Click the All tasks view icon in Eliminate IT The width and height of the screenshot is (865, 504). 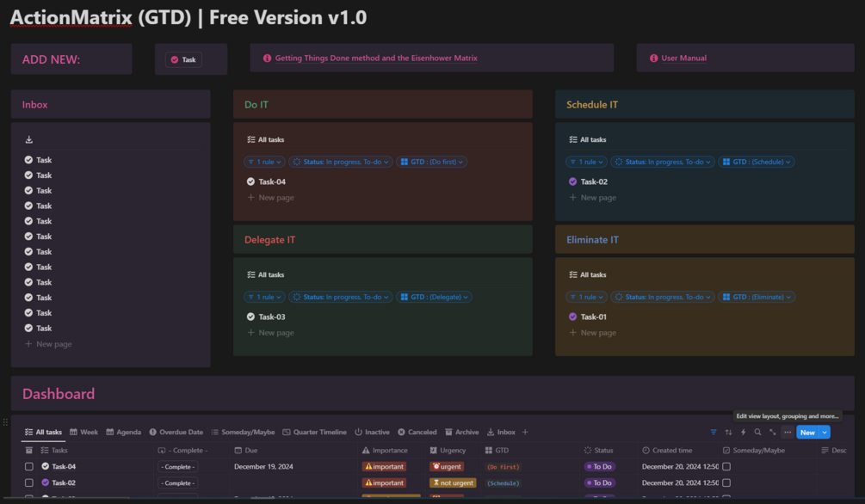point(573,274)
